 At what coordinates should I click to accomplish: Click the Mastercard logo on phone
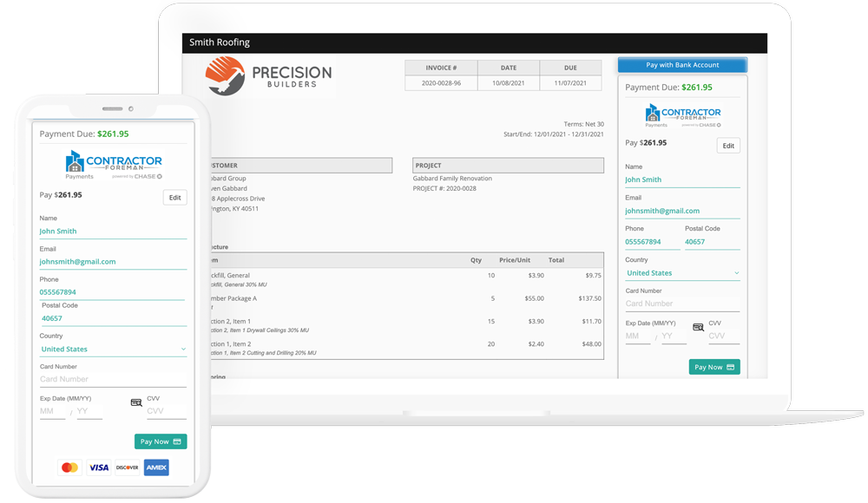(x=69, y=467)
